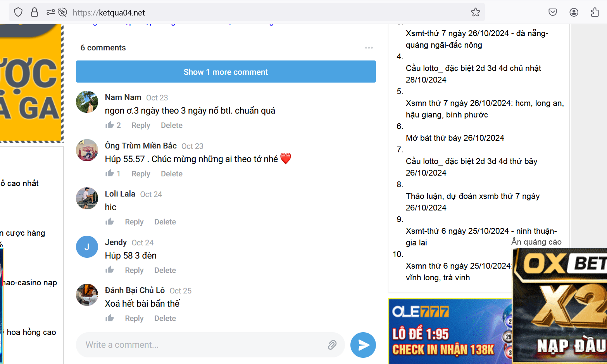
Task: Expand comments with Show 1 more comment
Action: (226, 72)
